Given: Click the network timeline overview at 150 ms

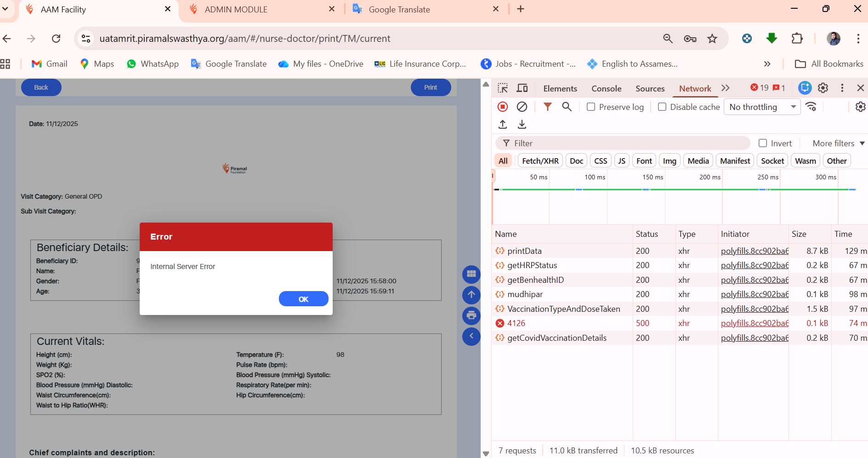Looking at the screenshot, I should [652, 198].
